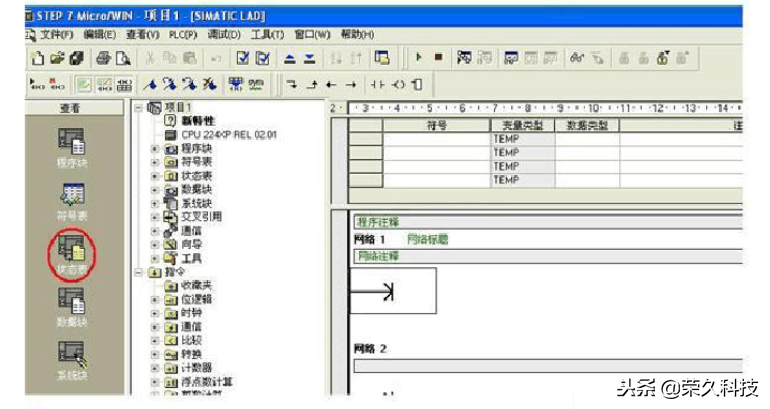770x409 pixels.
Task: Click the RUN (play) toolbar icon
Action: 418,60
